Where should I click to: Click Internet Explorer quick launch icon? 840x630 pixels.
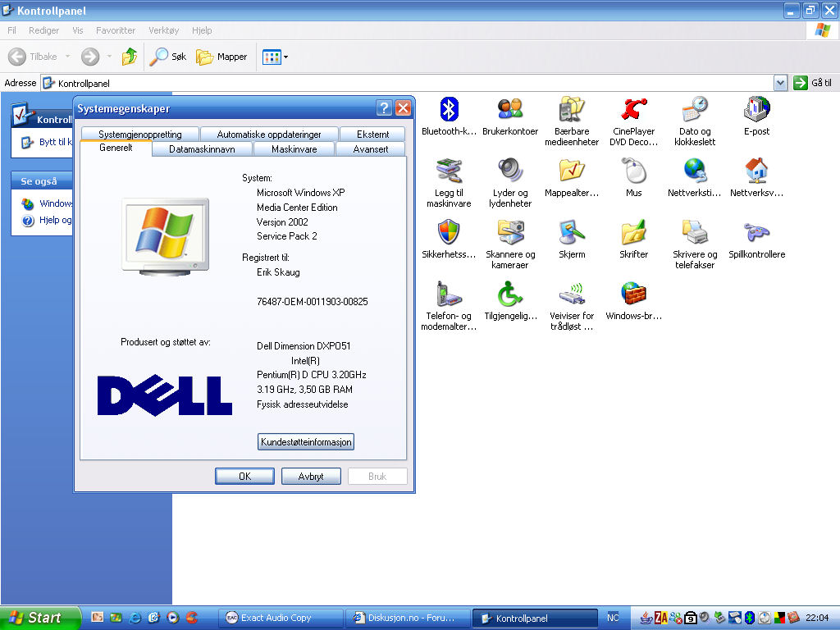(x=135, y=618)
